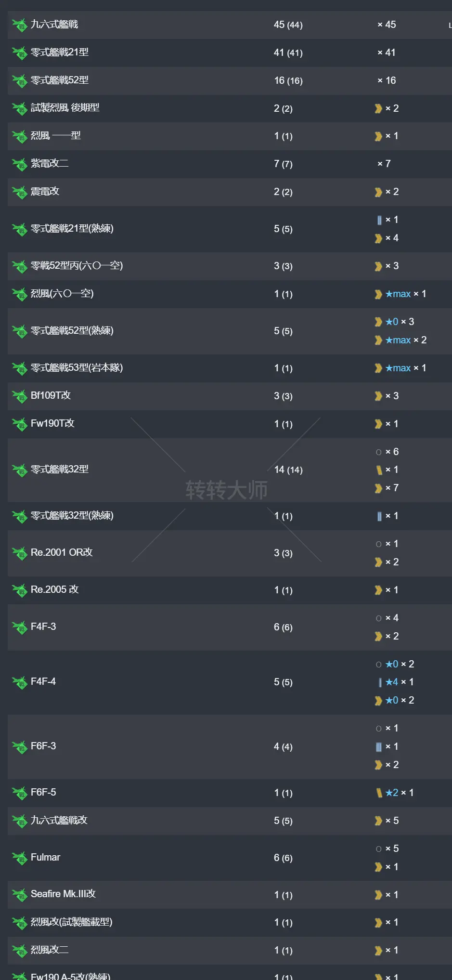Click the 試製烈風 後期型 equipment name
The image size is (452, 980).
(x=65, y=108)
